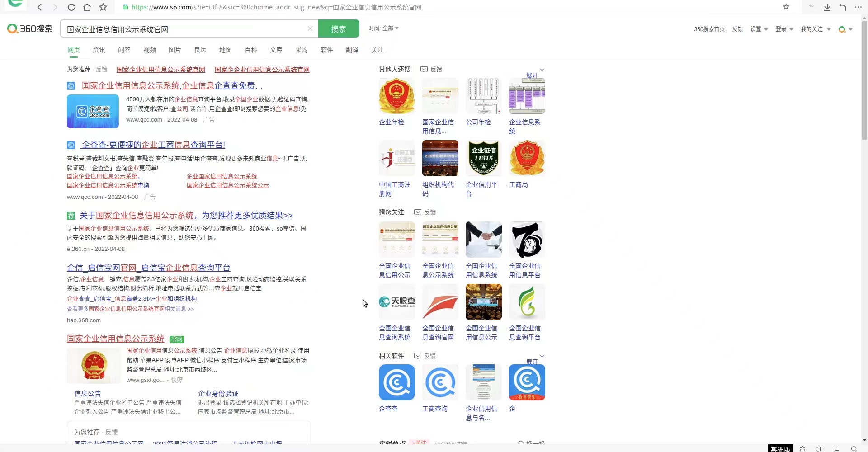Open the 时间: 全部 filter dropdown
This screenshot has width=868, height=452.
(383, 28)
